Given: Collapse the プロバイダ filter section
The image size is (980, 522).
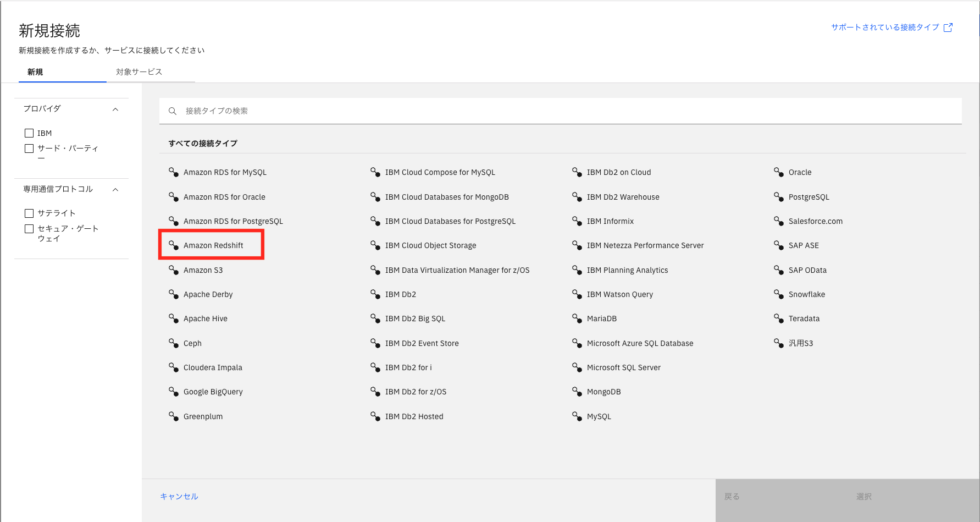Looking at the screenshot, I should [x=115, y=109].
